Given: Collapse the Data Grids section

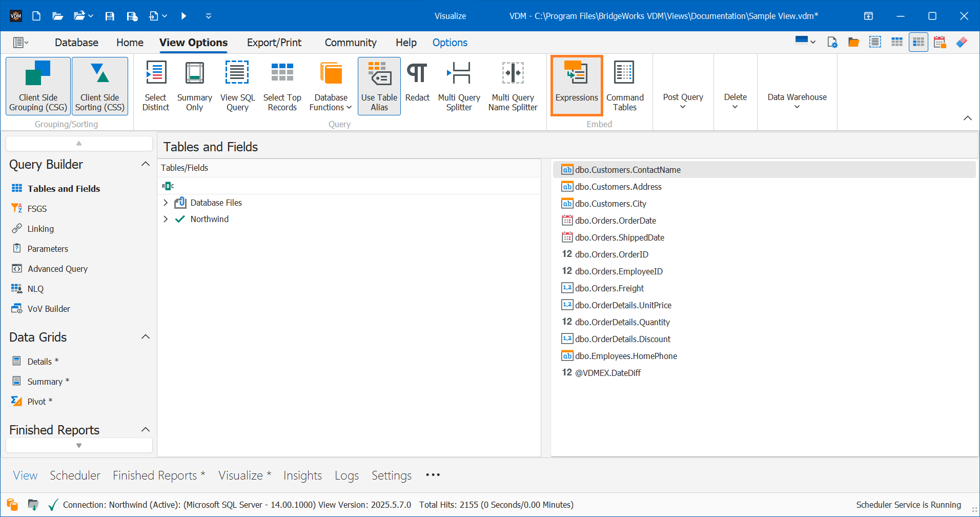Looking at the screenshot, I should [x=146, y=337].
